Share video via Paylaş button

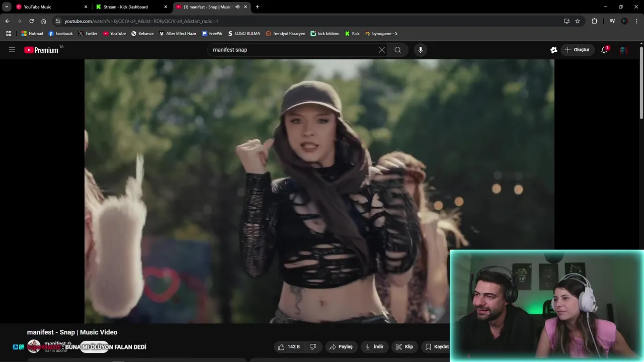tap(341, 347)
